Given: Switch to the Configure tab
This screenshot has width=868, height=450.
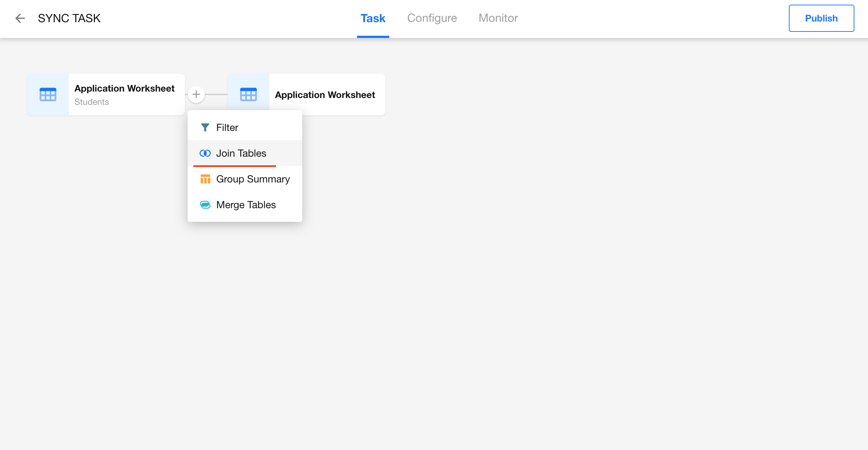Looking at the screenshot, I should click(432, 18).
